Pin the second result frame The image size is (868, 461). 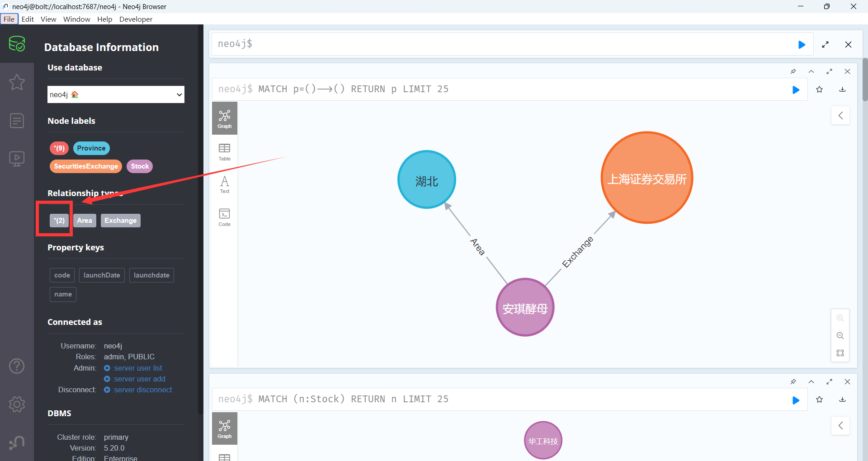[x=793, y=382]
